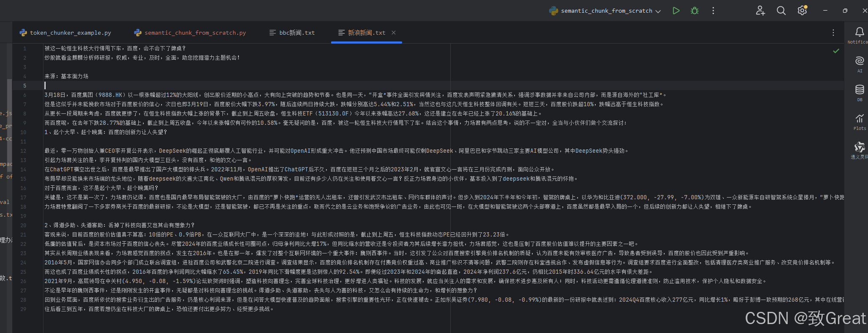The width and height of the screenshot is (868, 333).
Task: Click '9888.HK' ticker text on line 6
Action: [110, 95]
